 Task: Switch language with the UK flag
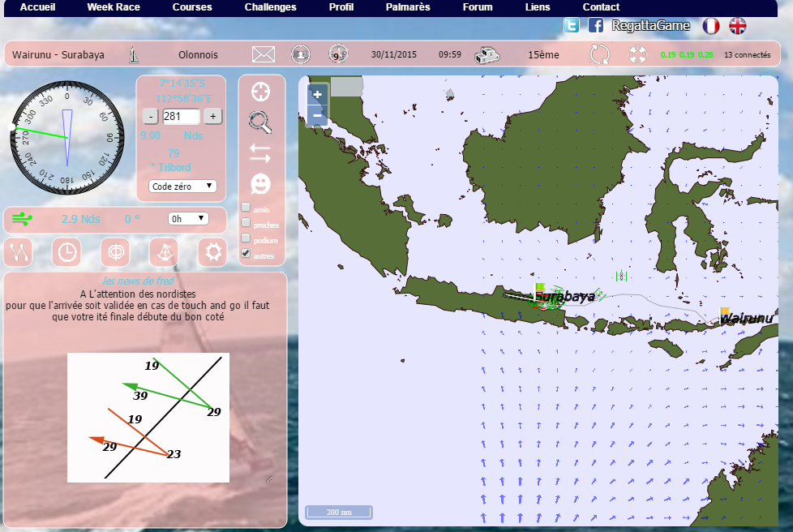737,26
